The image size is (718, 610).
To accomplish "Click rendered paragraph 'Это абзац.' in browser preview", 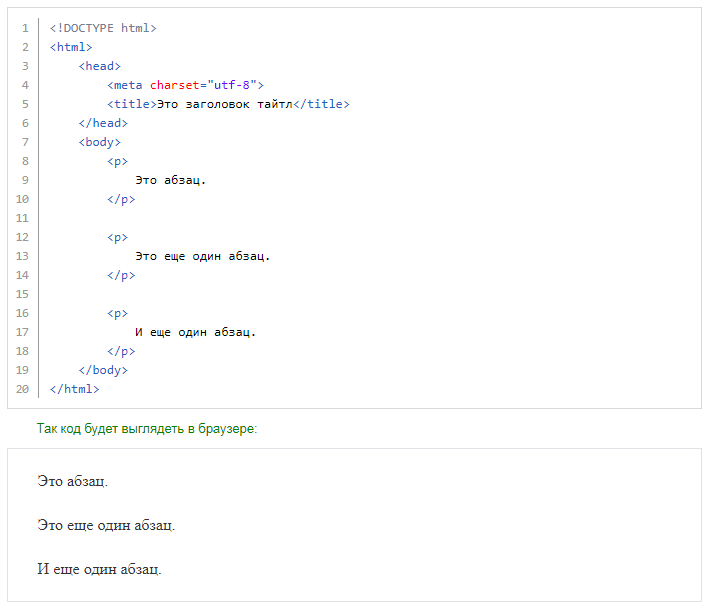I will pyautogui.click(x=72, y=481).
